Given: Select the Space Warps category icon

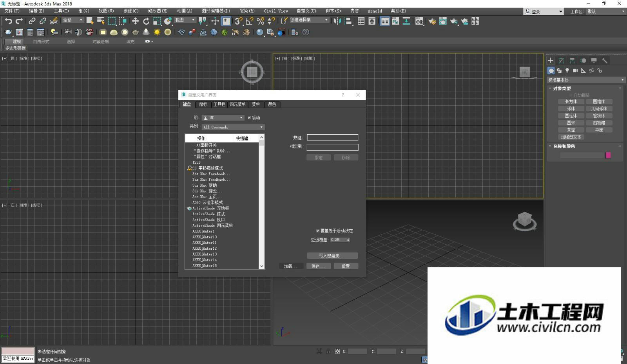Looking at the screenshot, I should pyautogui.click(x=591, y=70).
